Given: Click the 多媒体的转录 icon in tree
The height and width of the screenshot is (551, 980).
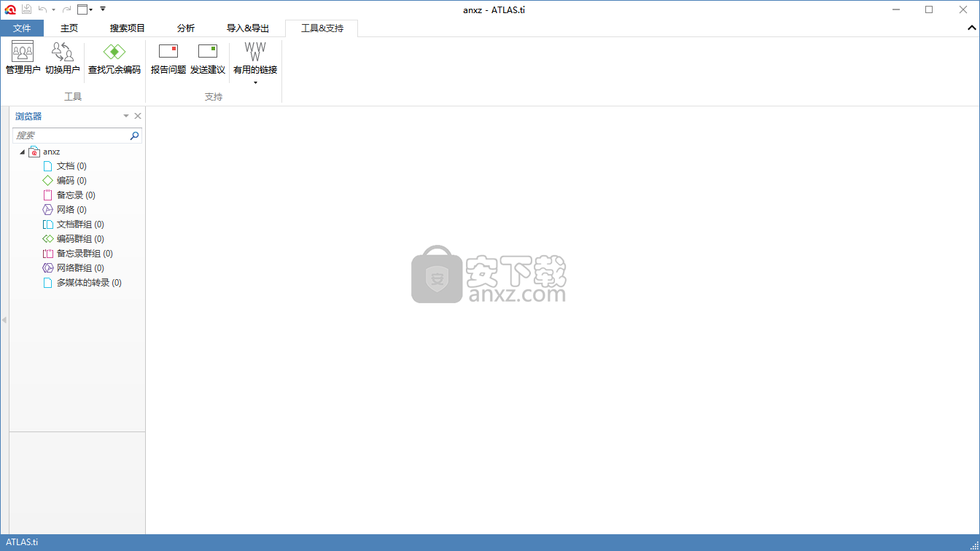Looking at the screenshot, I should coord(48,283).
